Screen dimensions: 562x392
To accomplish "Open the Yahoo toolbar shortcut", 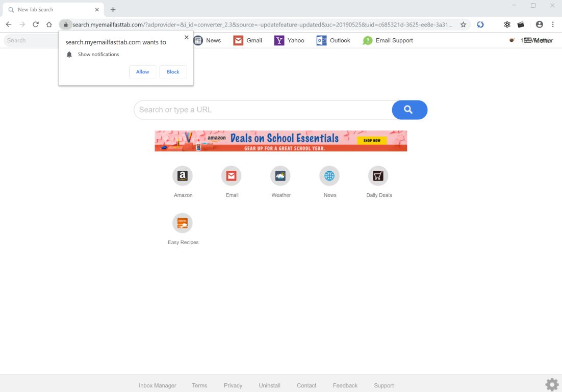I will tap(289, 40).
